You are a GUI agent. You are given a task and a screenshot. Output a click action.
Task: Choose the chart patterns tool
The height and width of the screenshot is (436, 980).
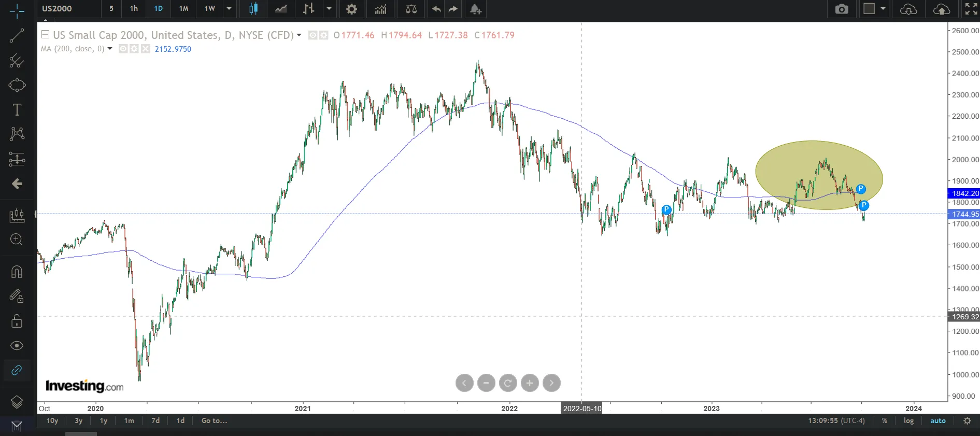click(17, 134)
